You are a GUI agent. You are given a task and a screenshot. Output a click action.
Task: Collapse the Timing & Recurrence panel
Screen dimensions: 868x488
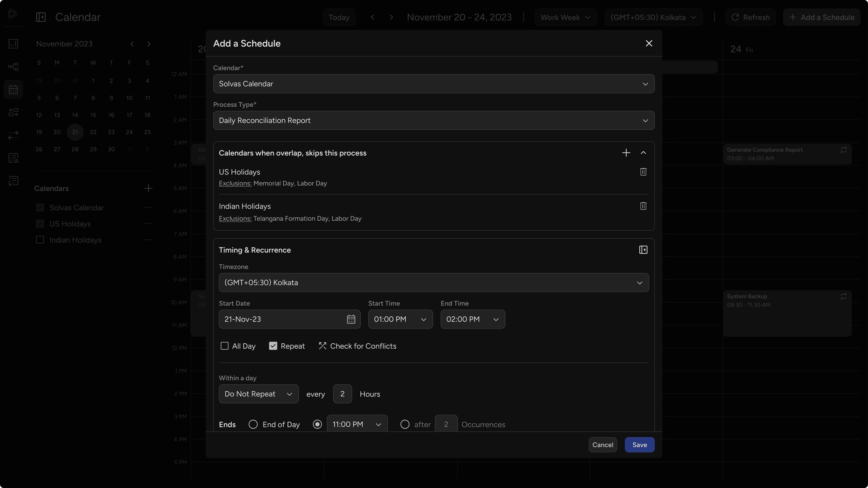click(x=643, y=250)
